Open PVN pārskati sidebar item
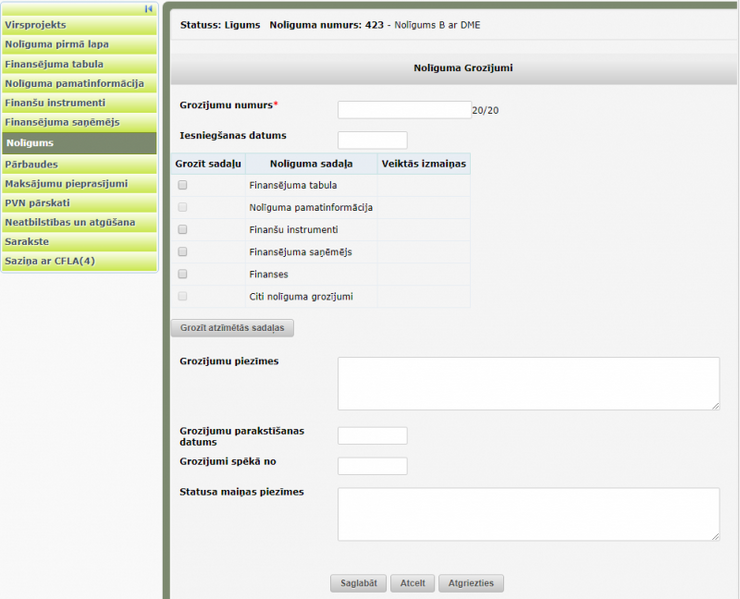The width and height of the screenshot is (740, 599). coord(79,203)
